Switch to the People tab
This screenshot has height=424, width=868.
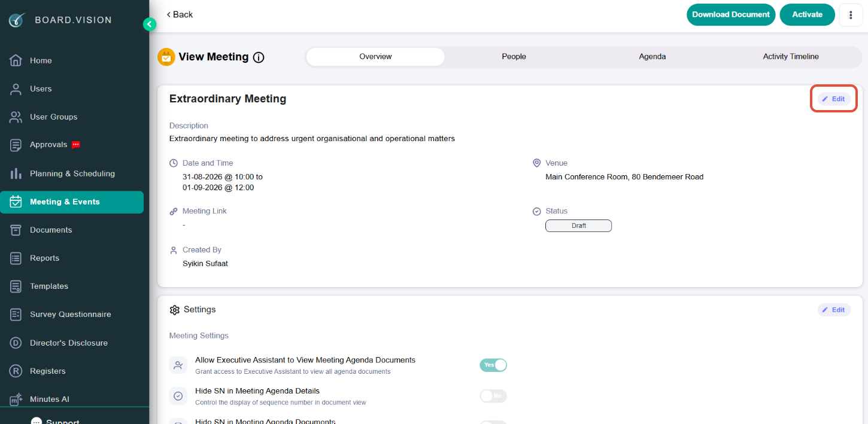tap(514, 57)
